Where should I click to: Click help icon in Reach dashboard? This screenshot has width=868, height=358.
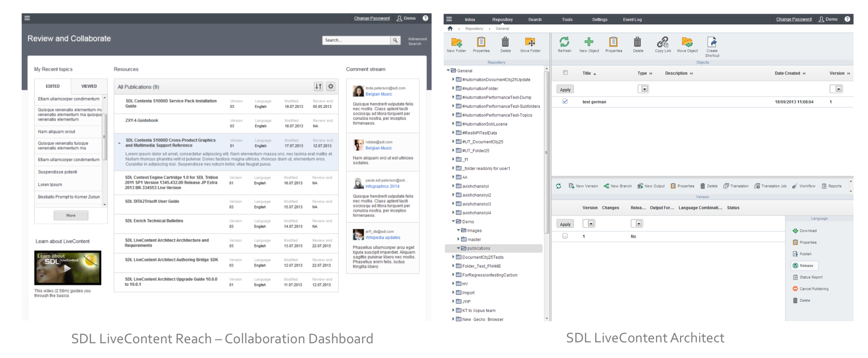(x=425, y=18)
